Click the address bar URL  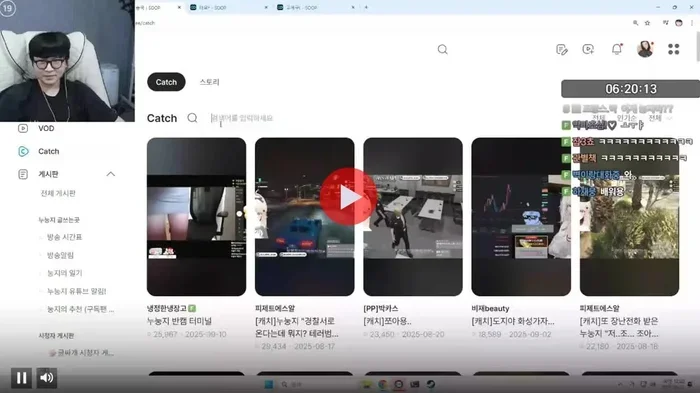click(x=146, y=23)
